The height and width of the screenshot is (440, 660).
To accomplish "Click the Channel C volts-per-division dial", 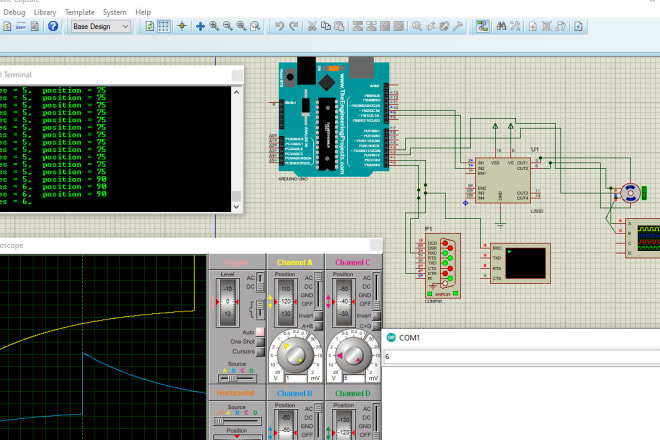I will (354, 354).
